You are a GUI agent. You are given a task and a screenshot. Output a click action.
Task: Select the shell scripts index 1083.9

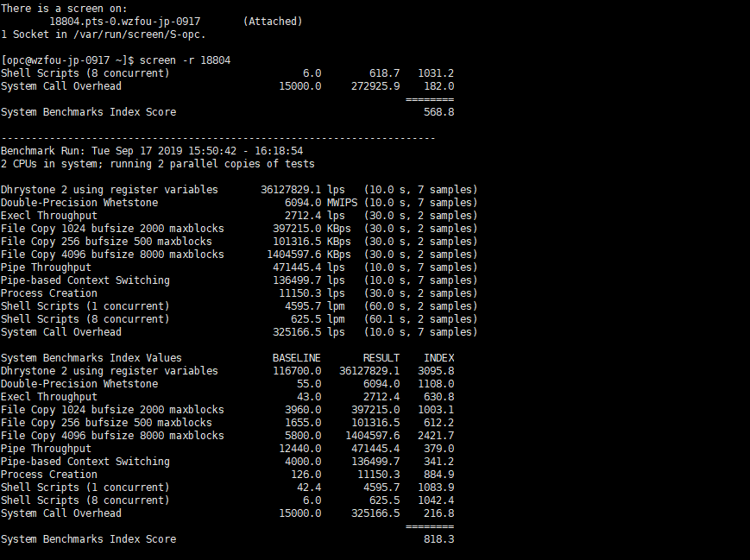pyautogui.click(x=436, y=487)
